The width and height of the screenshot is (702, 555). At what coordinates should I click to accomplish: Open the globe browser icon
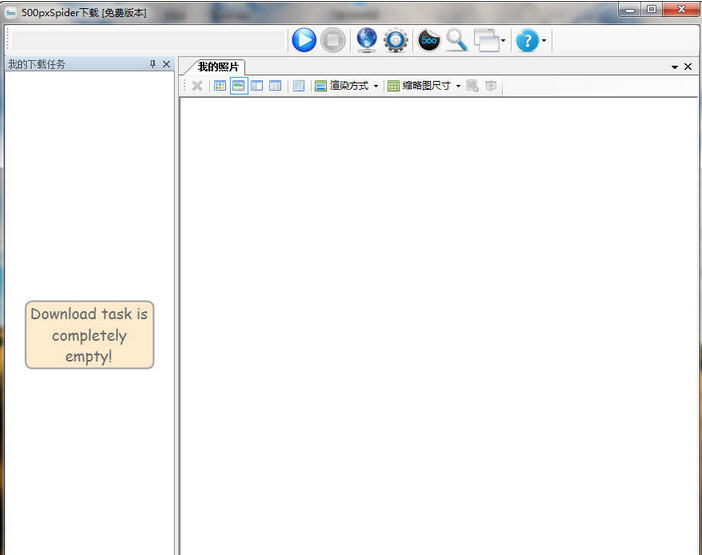367,40
